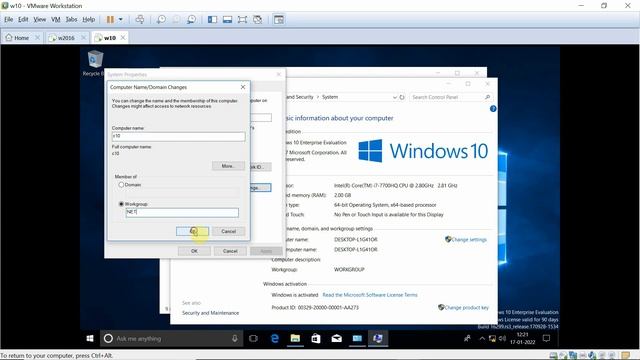Click Cancel in System Properties window

tap(230, 251)
